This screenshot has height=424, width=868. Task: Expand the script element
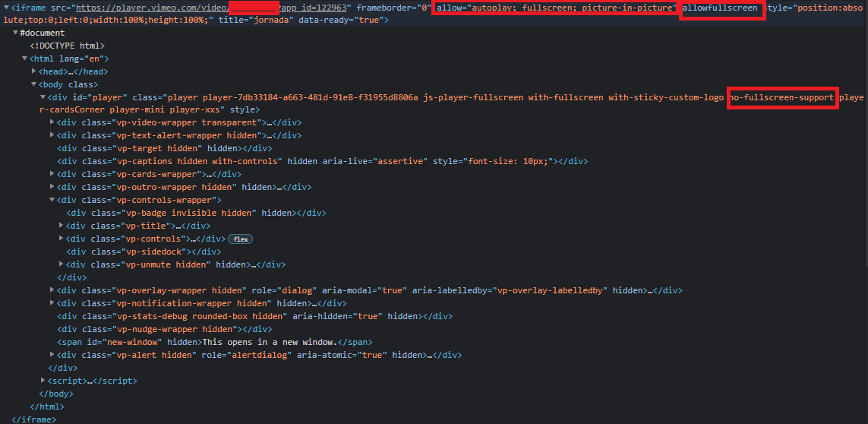(43, 381)
